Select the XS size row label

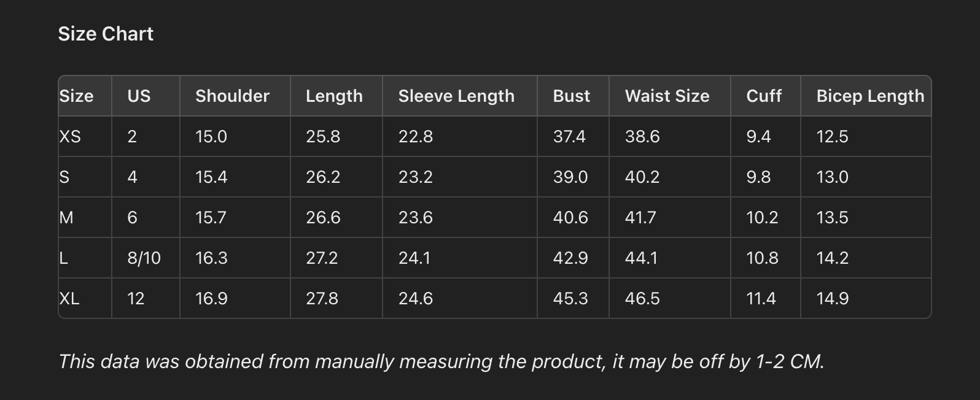(70, 136)
